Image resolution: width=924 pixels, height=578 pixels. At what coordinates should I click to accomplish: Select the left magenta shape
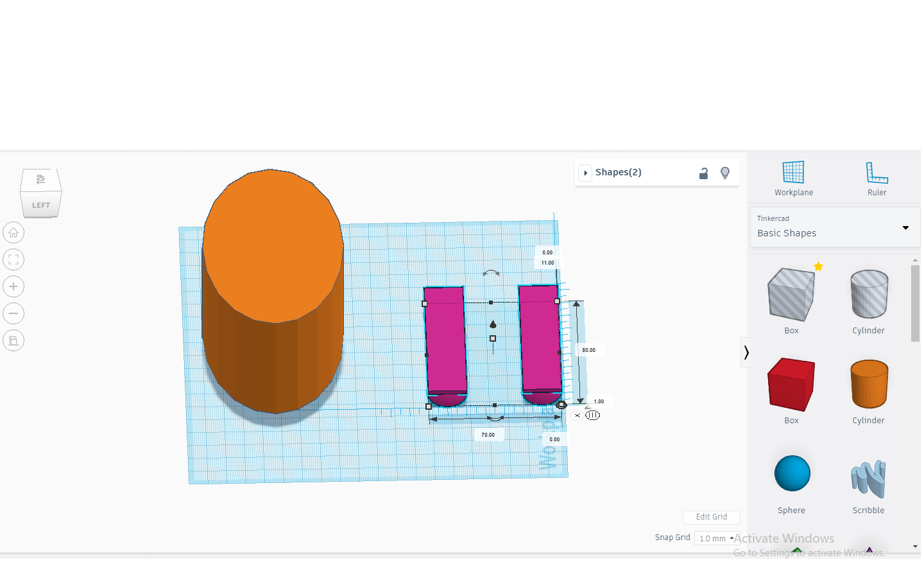[445, 346]
